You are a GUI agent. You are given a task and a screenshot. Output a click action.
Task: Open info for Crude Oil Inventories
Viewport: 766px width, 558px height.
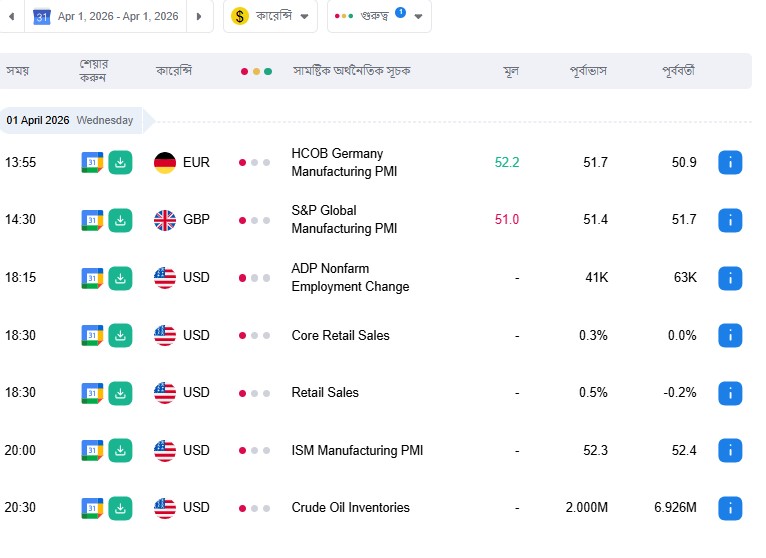pos(730,507)
